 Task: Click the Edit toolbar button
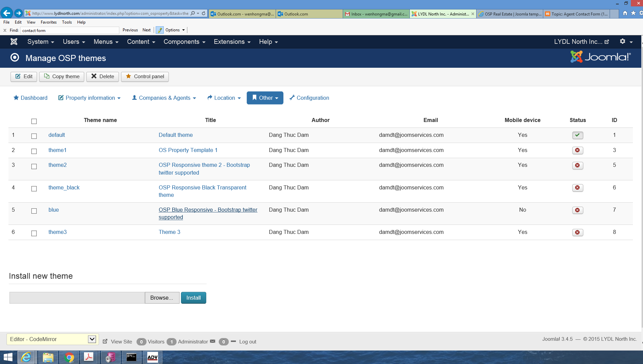24,77
